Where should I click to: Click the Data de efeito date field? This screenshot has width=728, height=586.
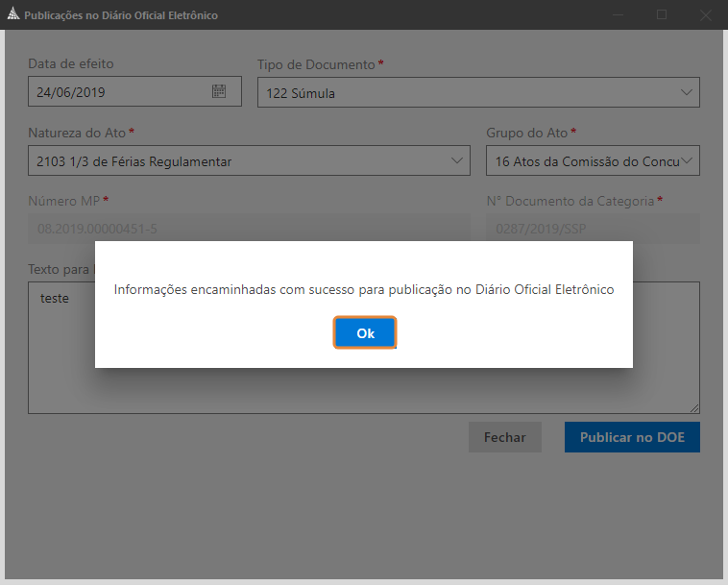134,91
